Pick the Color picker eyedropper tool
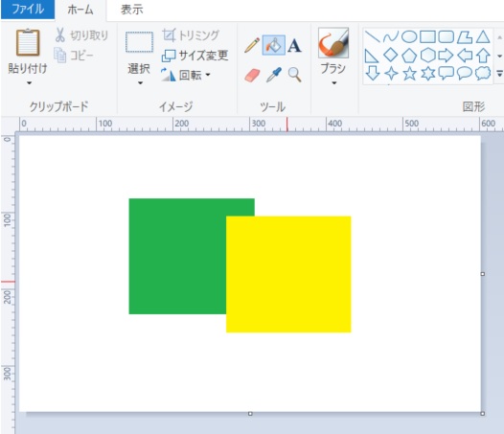The image size is (504, 434). point(274,75)
